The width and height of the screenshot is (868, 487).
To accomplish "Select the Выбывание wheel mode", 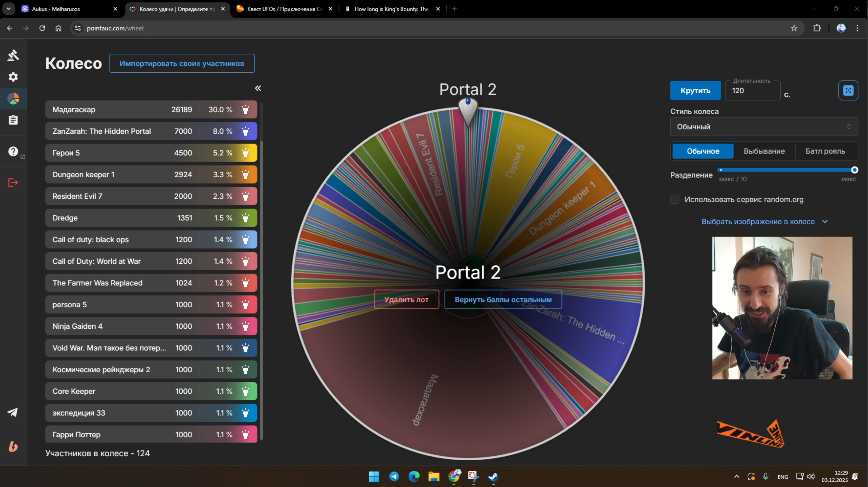I will pyautogui.click(x=764, y=151).
